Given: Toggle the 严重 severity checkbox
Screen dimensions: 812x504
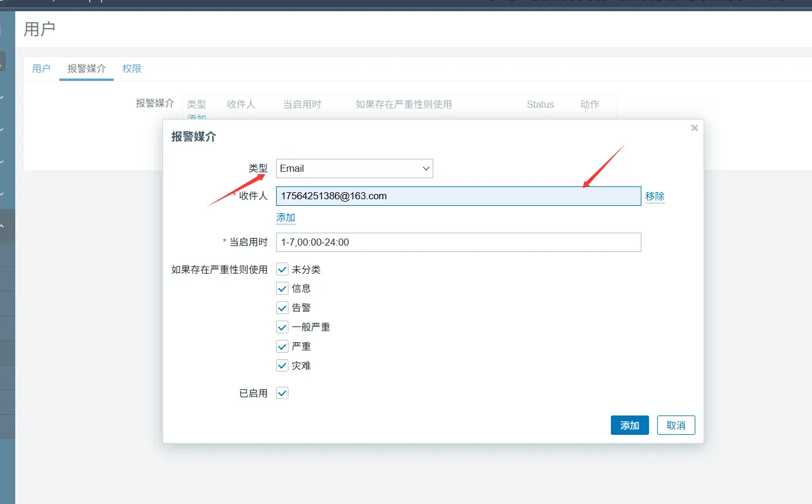Looking at the screenshot, I should tap(283, 346).
